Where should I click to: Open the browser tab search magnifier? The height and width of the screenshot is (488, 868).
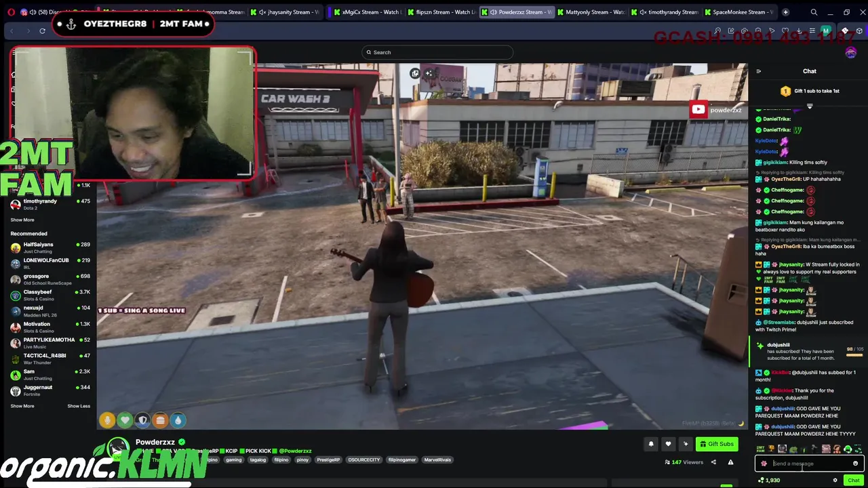(814, 12)
